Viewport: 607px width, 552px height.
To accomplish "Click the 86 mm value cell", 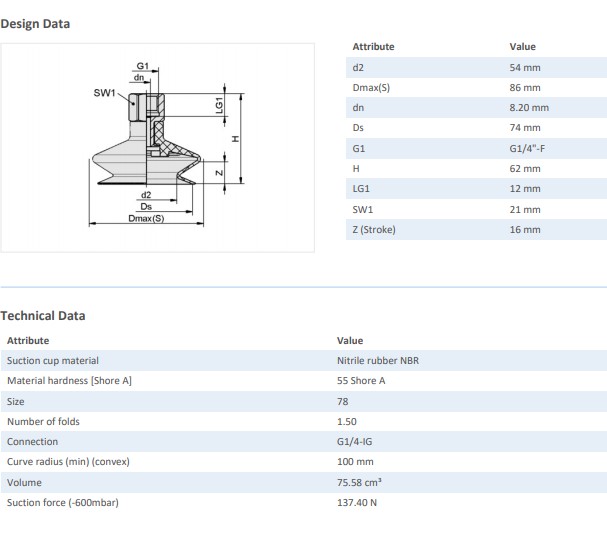I will [x=525, y=87].
